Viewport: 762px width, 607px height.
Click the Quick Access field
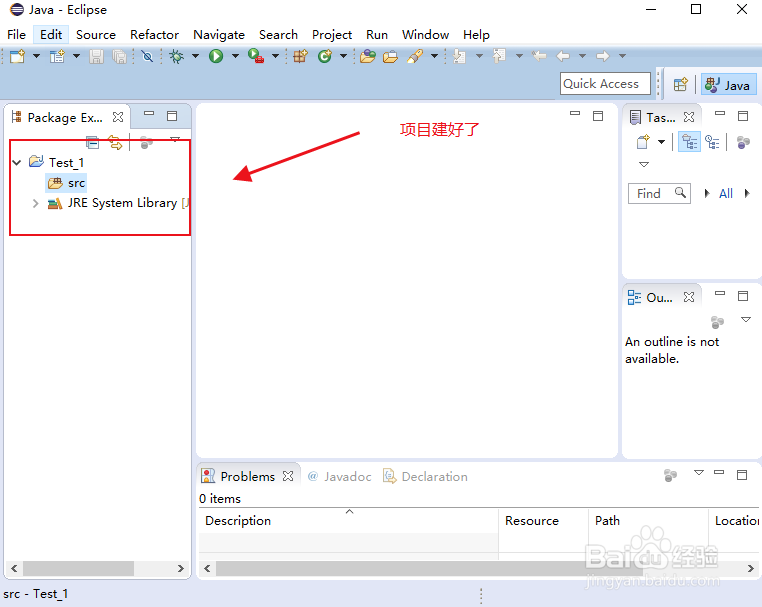point(605,84)
